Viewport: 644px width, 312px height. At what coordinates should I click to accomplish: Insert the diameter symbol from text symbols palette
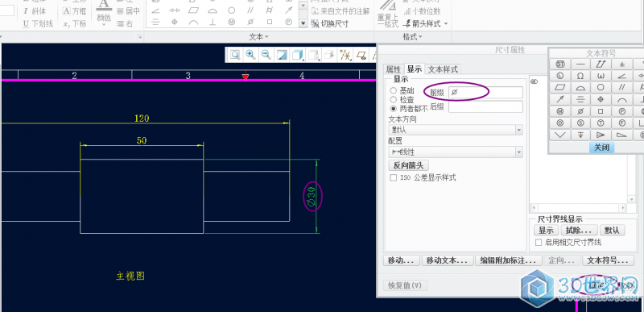point(580,111)
